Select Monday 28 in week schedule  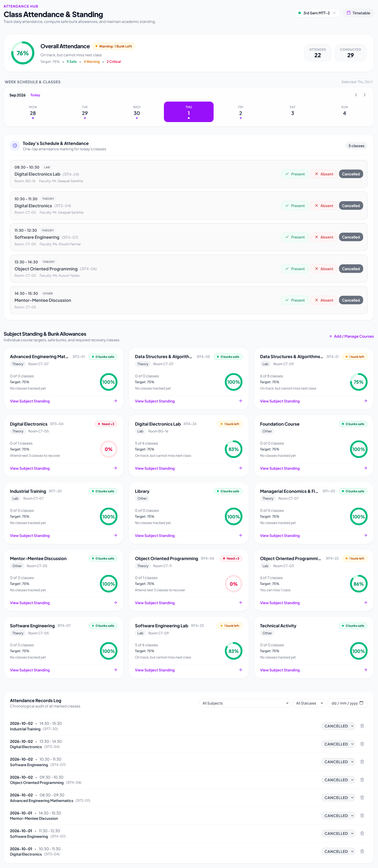tap(33, 112)
